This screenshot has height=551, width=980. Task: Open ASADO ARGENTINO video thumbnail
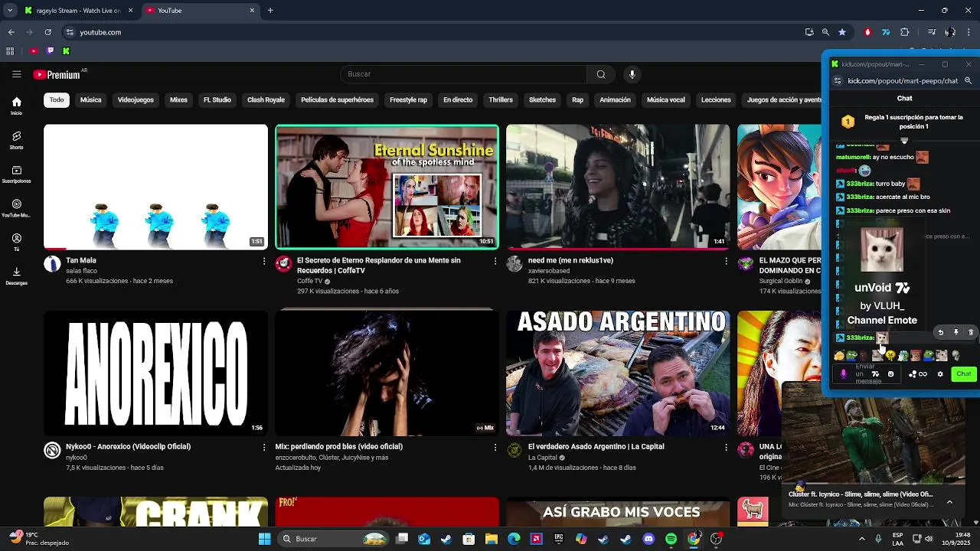(618, 373)
